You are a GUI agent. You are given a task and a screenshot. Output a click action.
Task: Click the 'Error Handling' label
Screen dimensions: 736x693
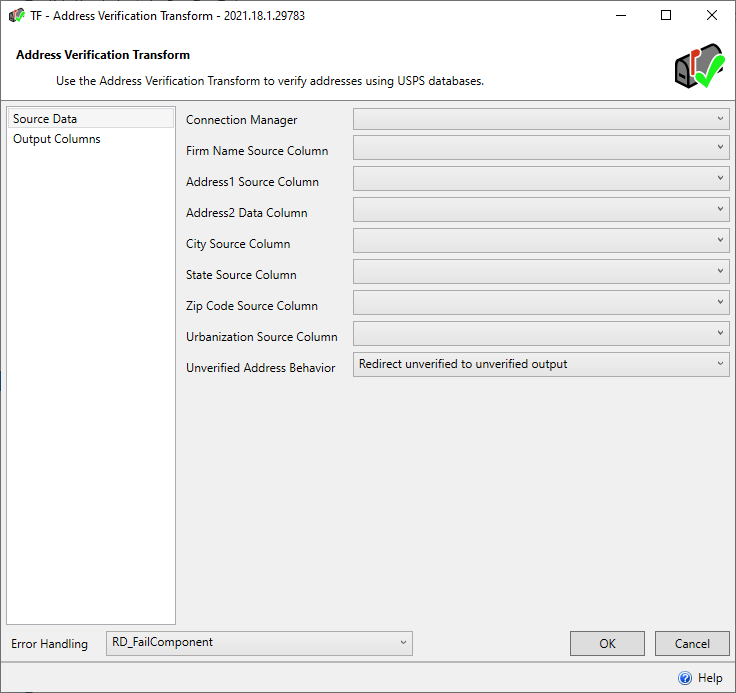(49, 644)
